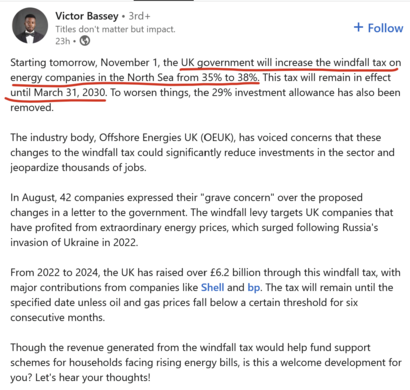This screenshot has width=410, height=390.
Task: Click the "Offshore Energies UK (OEUK)" text
Action: (x=167, y=137)
